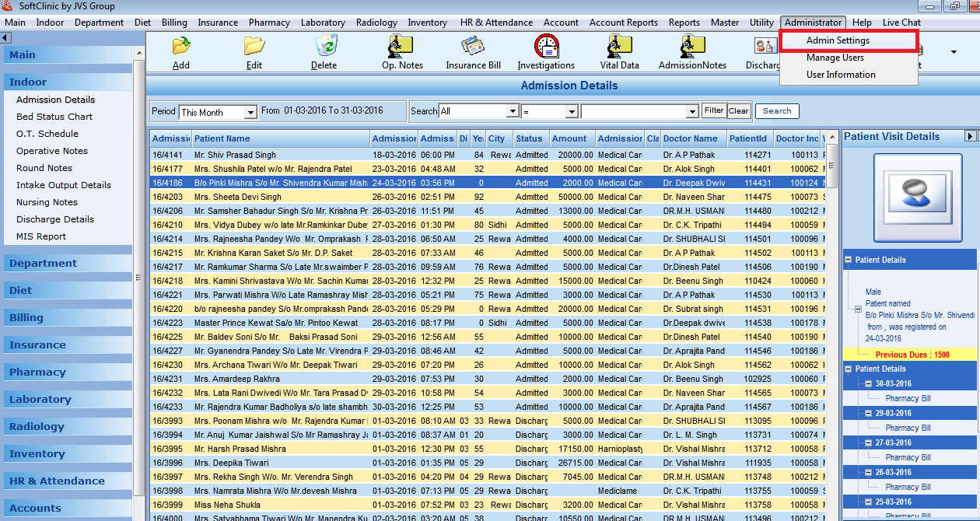Click the Filter button

(713, 111)
